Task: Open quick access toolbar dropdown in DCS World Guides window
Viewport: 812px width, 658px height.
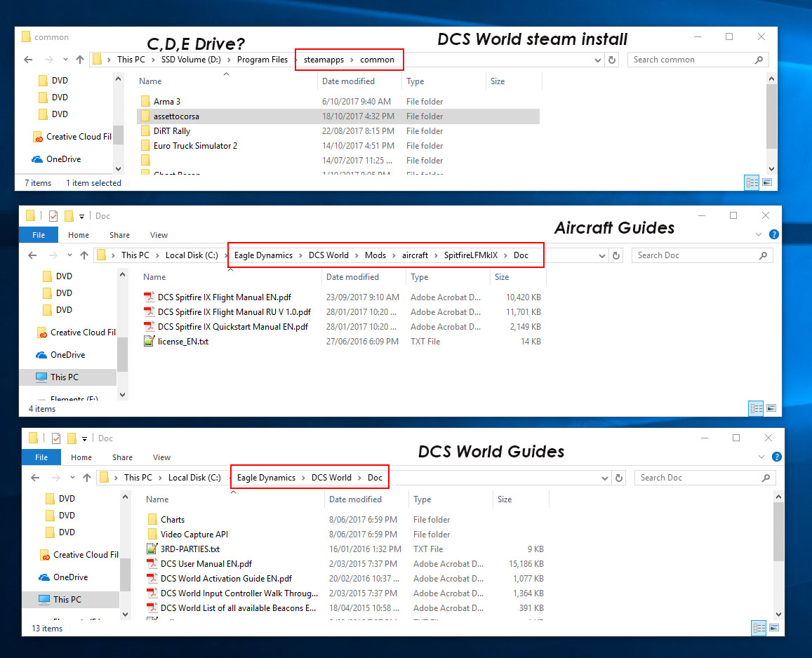Action: tap(84, 438)
